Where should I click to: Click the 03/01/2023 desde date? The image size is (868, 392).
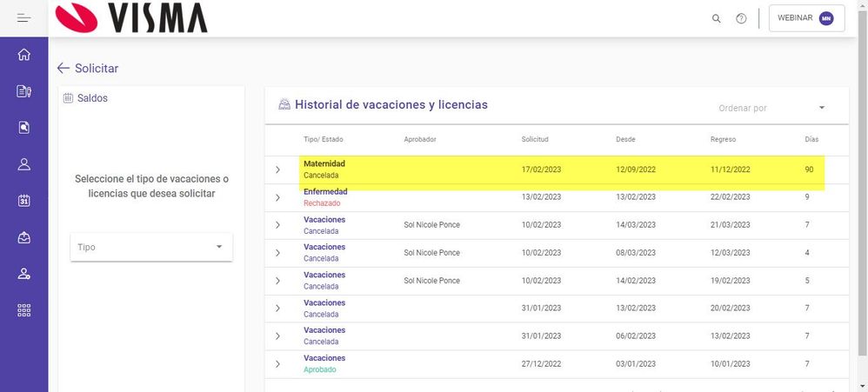point(636,364)
